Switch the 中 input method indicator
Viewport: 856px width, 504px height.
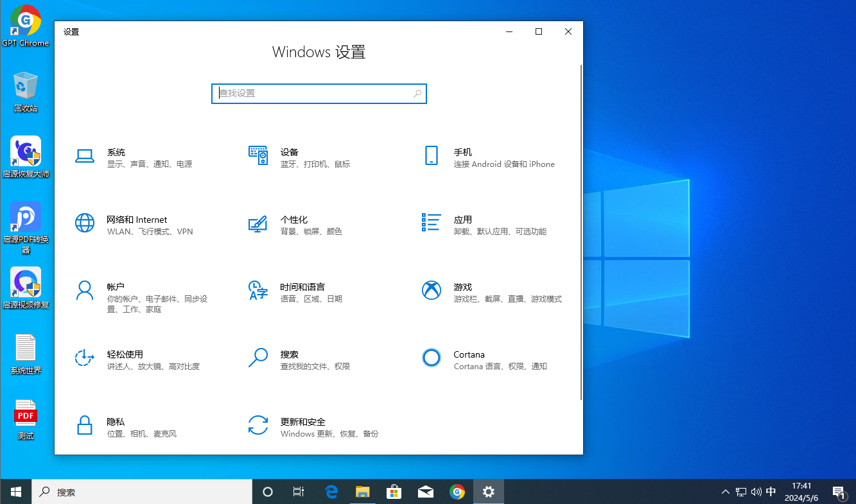(x=771, y=492)
